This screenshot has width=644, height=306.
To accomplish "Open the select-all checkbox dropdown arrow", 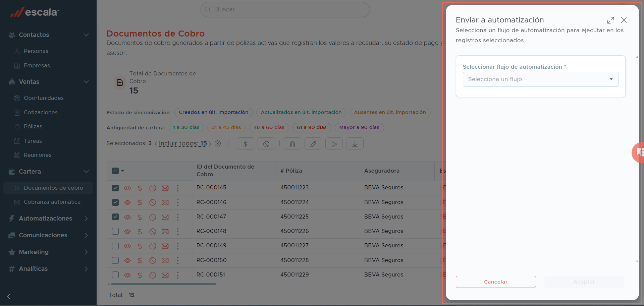I will click(x=123, y=171).
